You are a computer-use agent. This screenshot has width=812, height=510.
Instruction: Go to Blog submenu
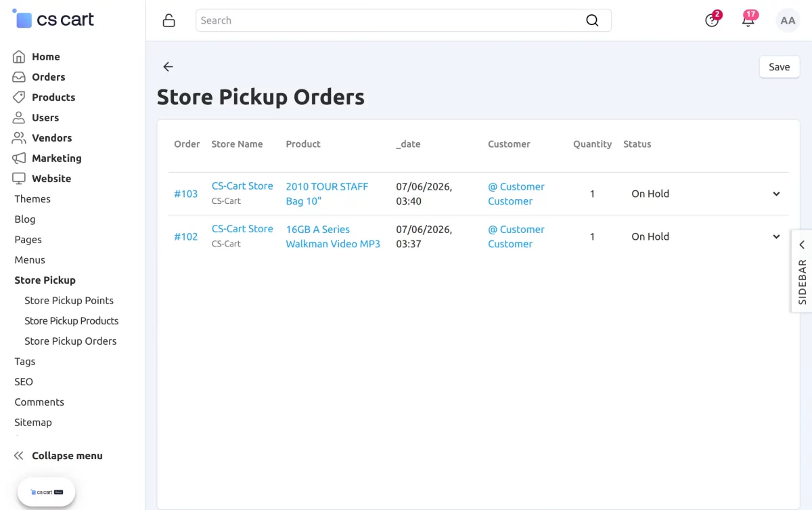[x=25, y=219]
